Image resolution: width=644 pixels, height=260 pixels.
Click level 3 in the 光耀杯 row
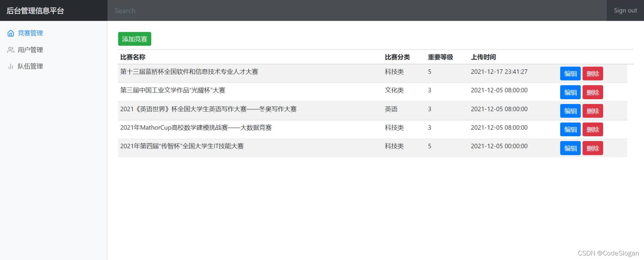coord(429,90)
